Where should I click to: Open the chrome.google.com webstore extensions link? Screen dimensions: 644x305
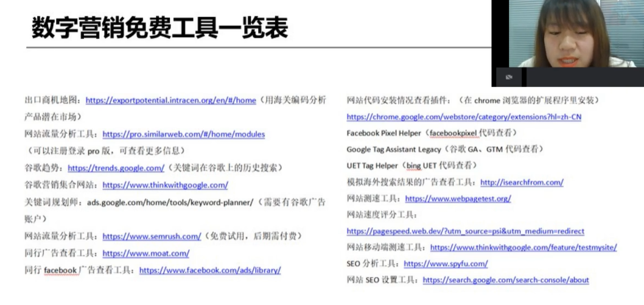464,117
